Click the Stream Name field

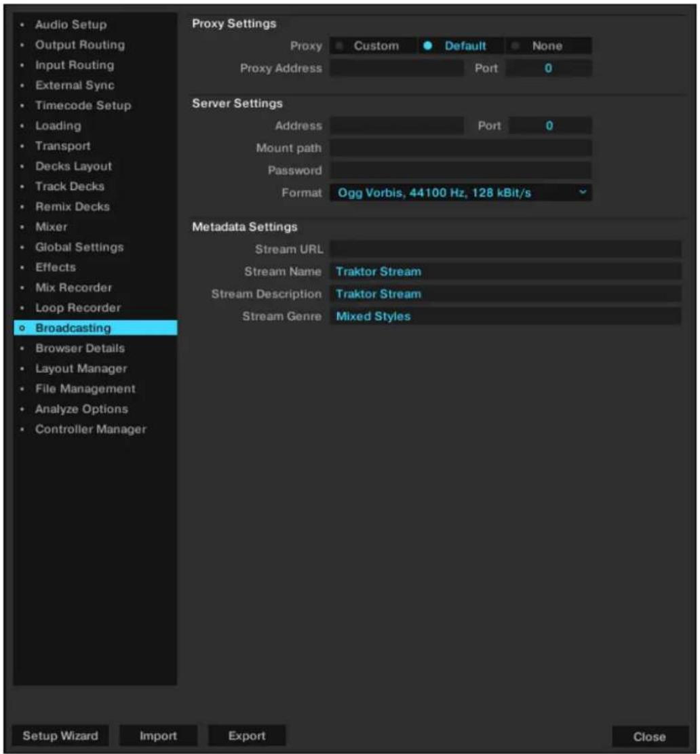505,272
